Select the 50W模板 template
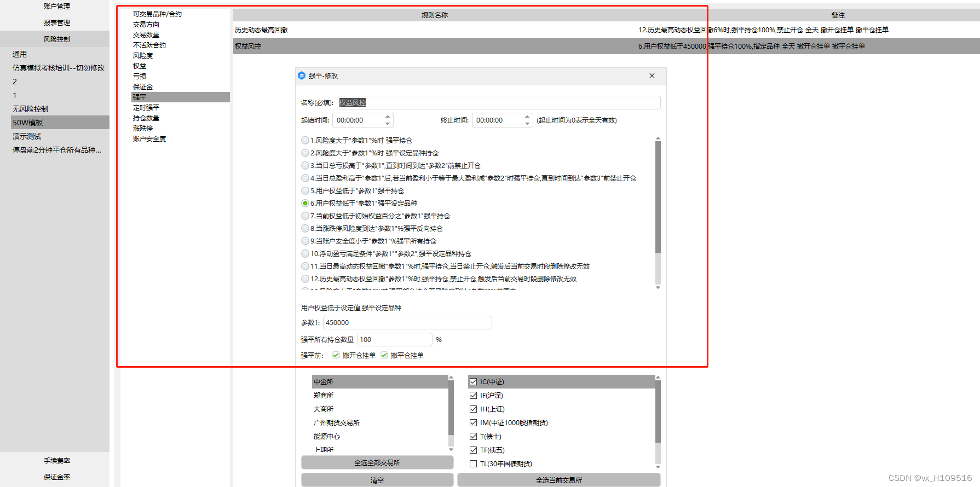The image size is (980, 487). [x=60, y=123]
